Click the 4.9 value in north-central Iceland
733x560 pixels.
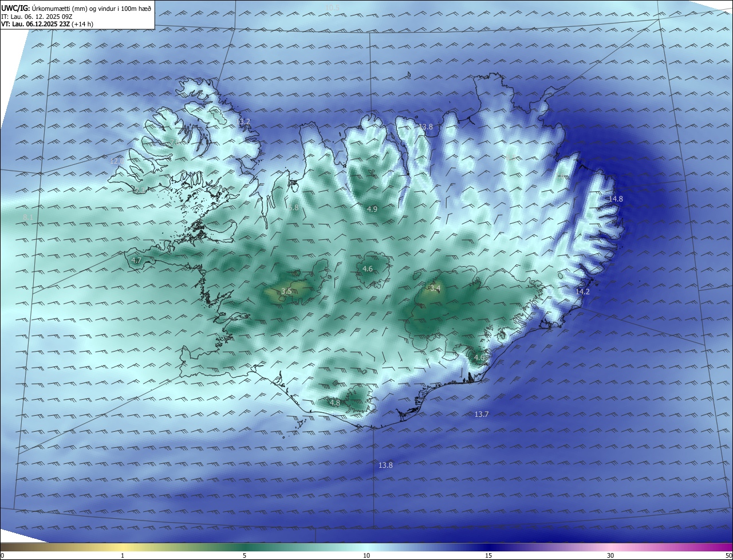[372, 210]
